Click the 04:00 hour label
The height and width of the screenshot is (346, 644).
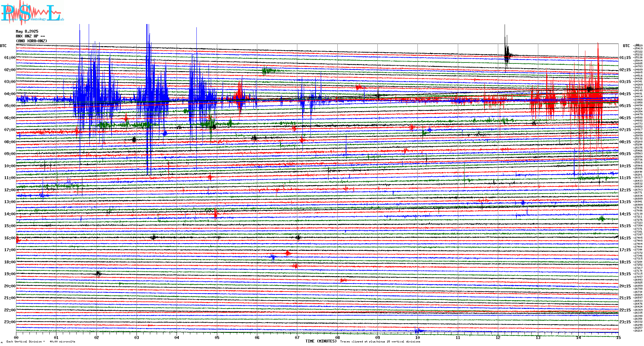point(10,94)
